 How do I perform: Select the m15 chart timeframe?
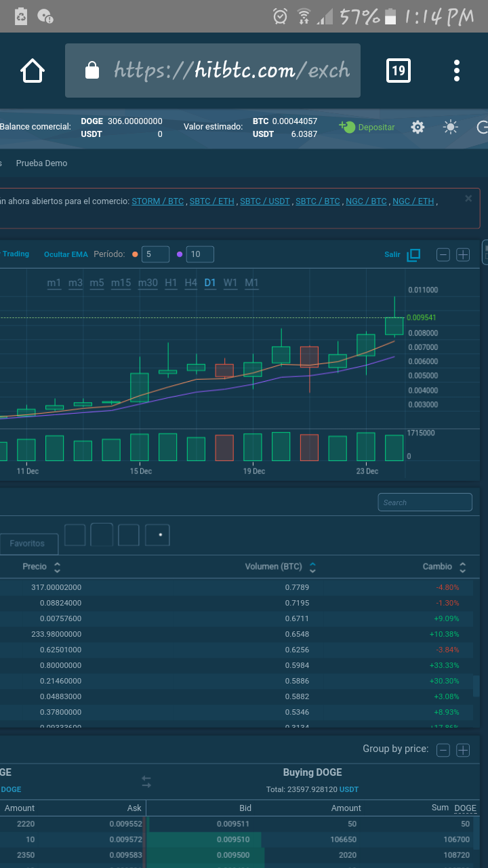click(121, 283)
